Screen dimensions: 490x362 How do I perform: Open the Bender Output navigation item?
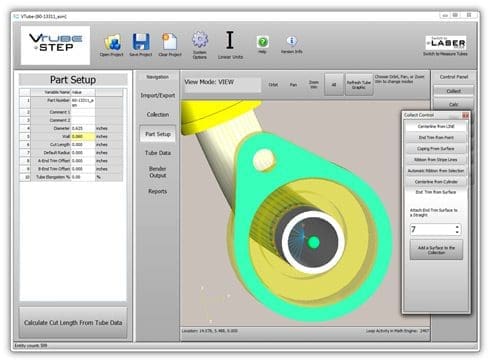(x=158, y=172)
